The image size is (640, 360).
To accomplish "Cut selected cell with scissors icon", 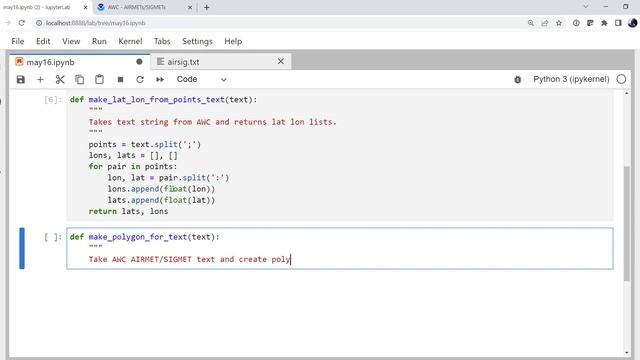I will (60, 80).
